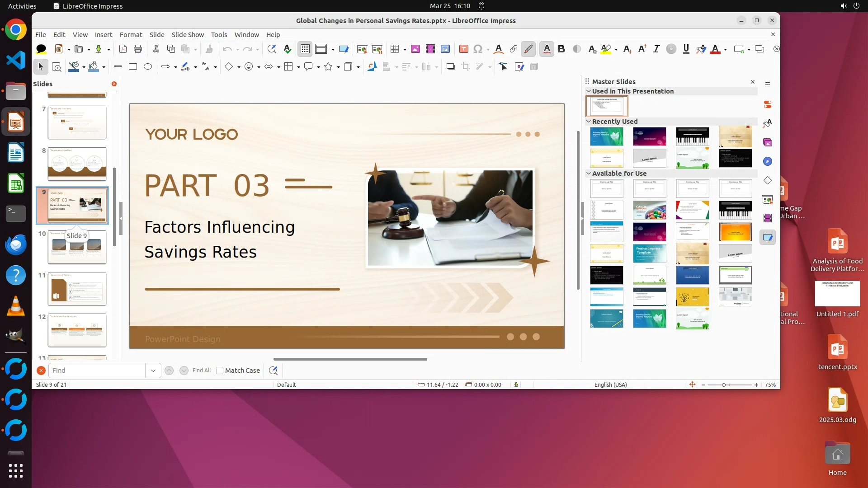Viewport: 868px width, 488px height.
Task: Click the Export as PDF icon
Action: 123,49
